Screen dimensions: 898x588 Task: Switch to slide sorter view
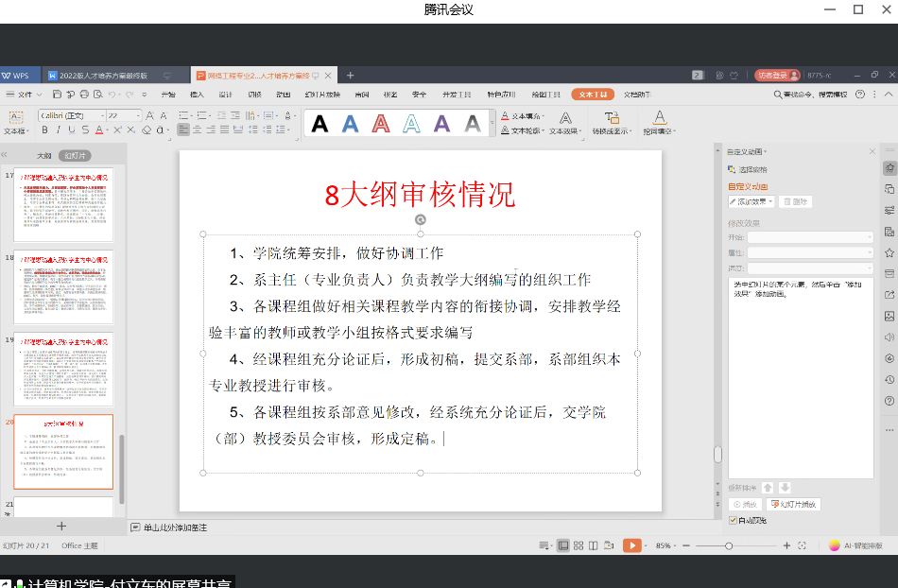tap(578, 545)
